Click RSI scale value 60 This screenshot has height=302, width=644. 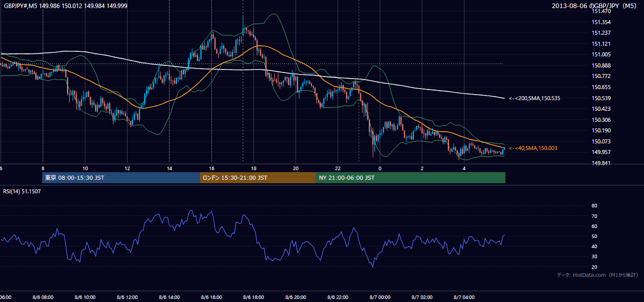[x=594, y=226]
